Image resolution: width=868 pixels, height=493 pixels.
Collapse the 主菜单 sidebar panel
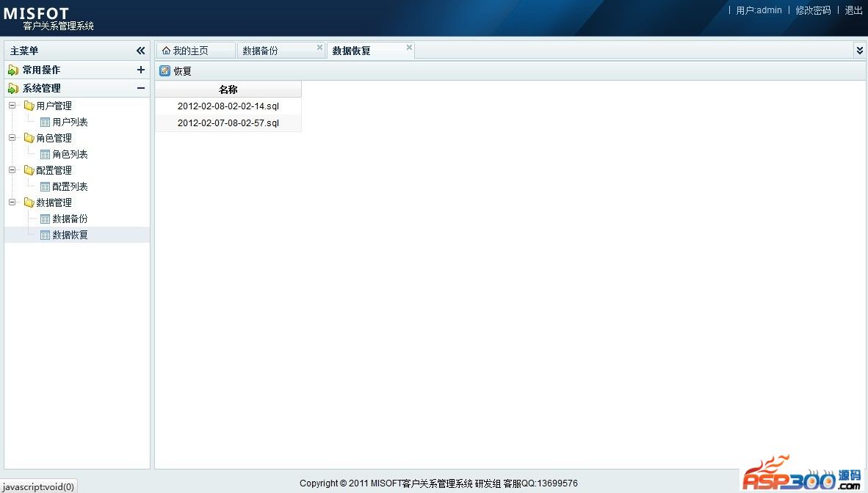(140, 51)
